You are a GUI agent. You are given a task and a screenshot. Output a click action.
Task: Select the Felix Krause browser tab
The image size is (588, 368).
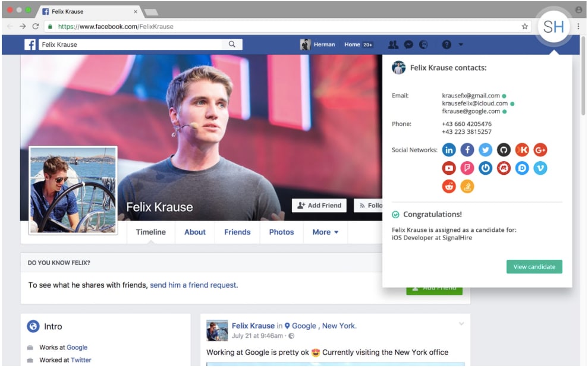(90, 12)
